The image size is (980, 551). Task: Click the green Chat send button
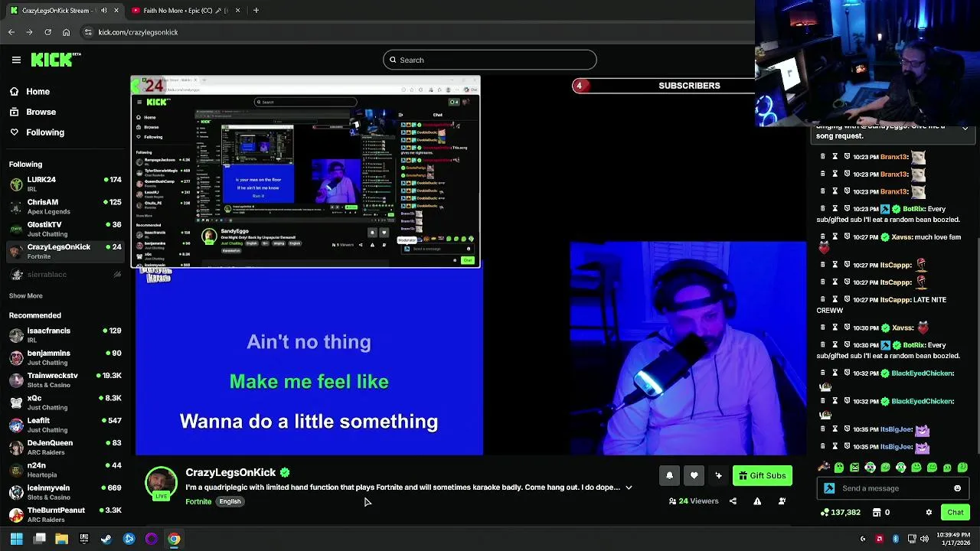(955, 512)
